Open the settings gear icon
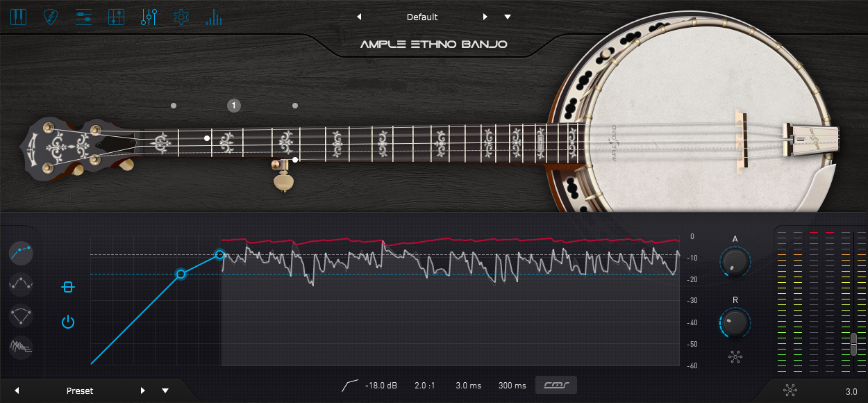 (181, 17)
